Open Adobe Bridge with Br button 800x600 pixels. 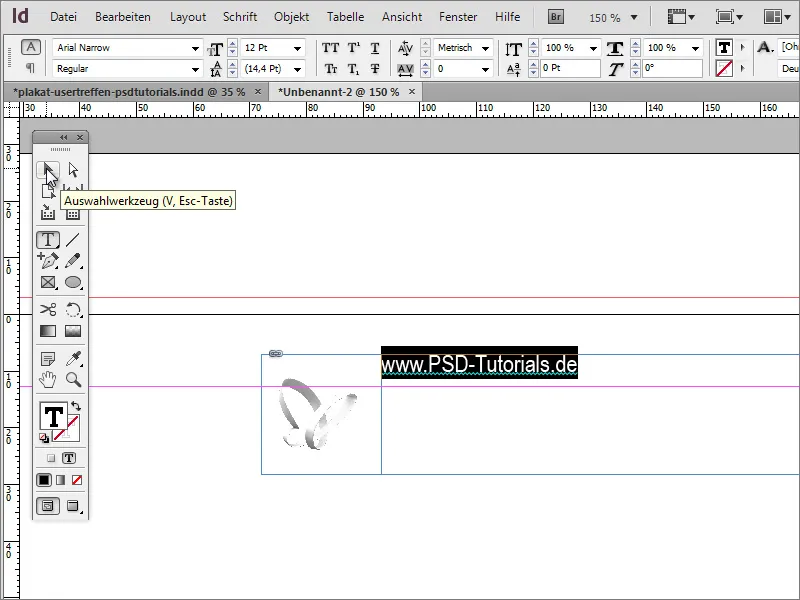click(556, 17)
